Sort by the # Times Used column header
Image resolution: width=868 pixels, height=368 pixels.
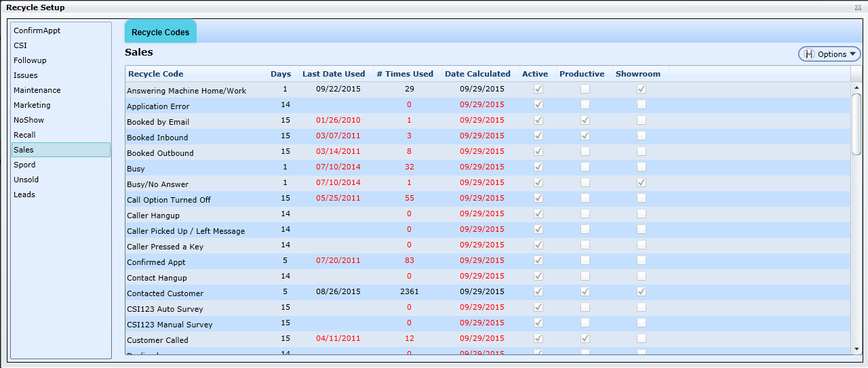click(405, 74)
